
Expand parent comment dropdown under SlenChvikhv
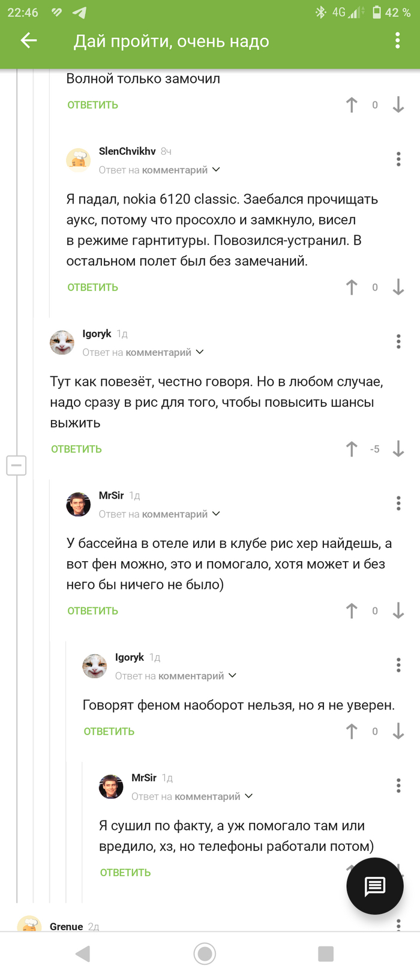click(217, 170)
